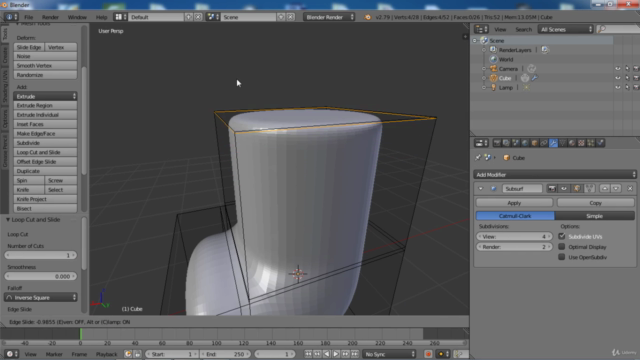This screenshot has height=360, width=640.
Task: Open the Render menu
Action: pos(50,17)
